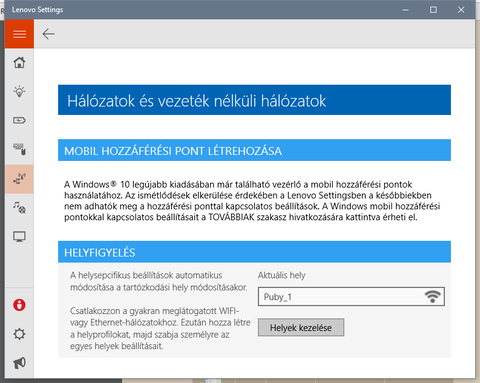Viewport: 480px width, 383px height.
Task: Open the keyboard and mouse input icon
Action: click(19, 149)
